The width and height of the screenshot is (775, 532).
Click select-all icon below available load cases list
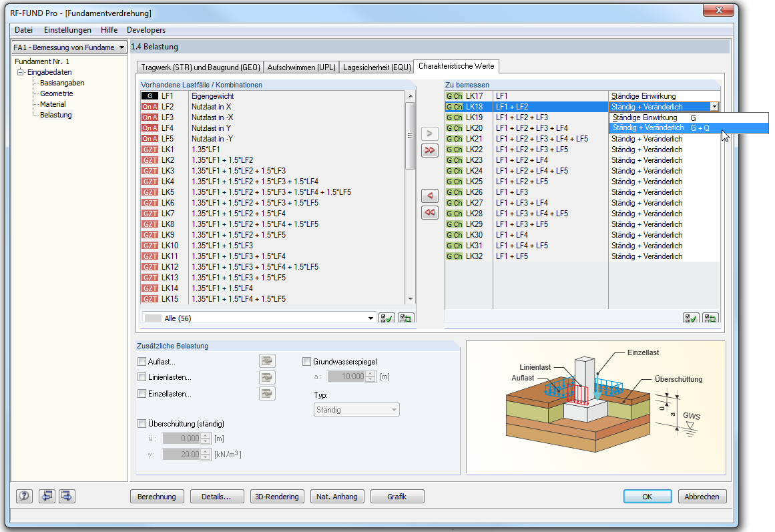point(386,318)
